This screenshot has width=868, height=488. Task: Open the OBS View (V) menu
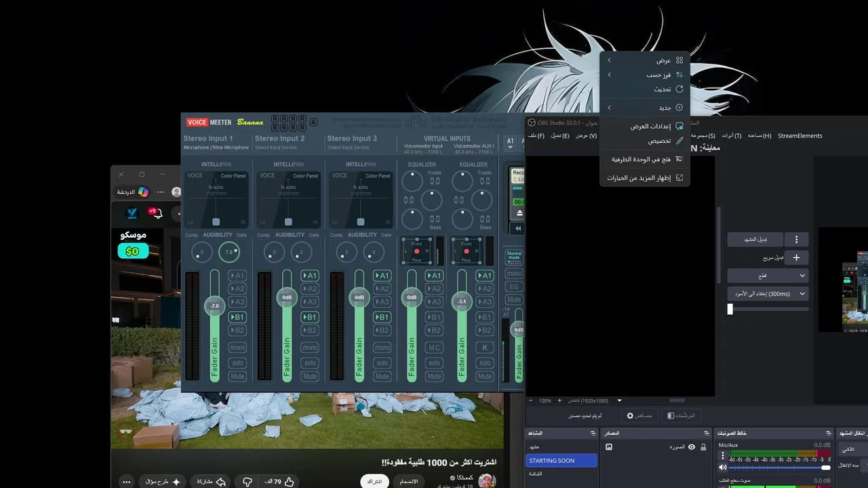pos(587,136)
